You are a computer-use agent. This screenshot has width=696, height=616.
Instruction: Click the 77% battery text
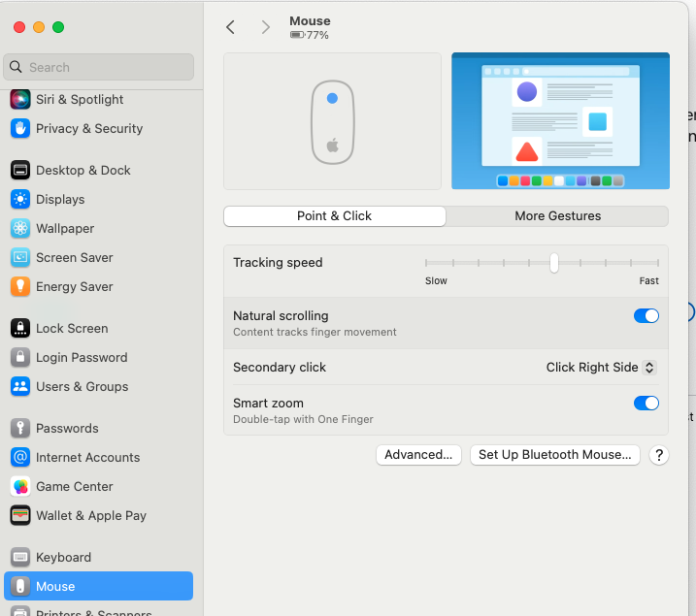tap(317, 35)
